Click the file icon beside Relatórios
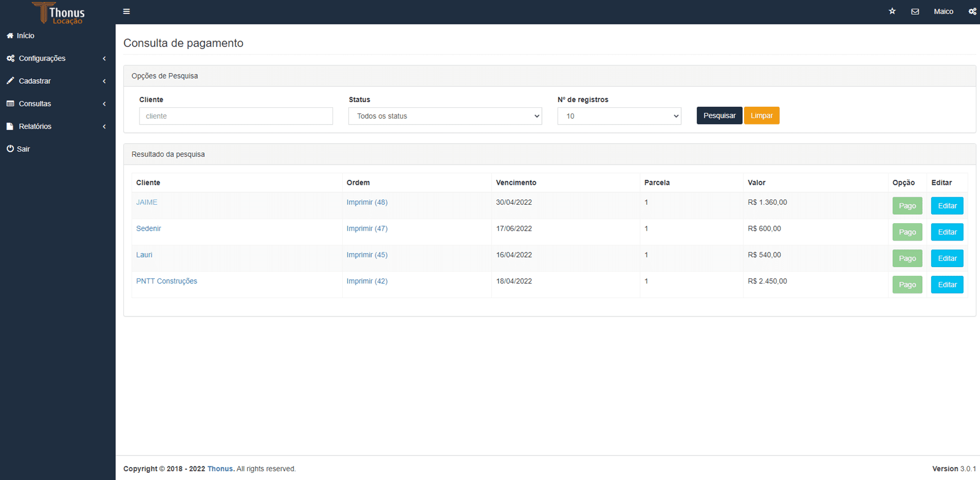The image size is (980, 480). coord(10,126)
